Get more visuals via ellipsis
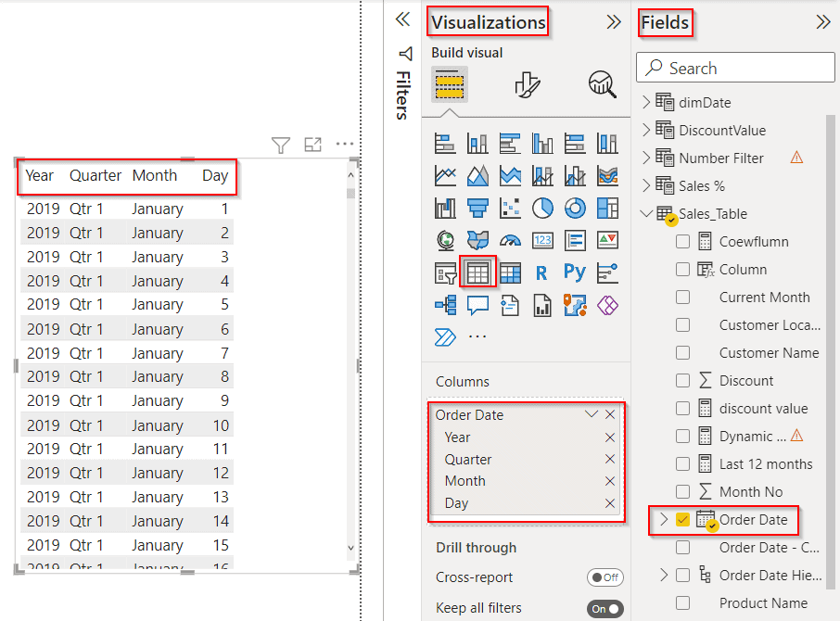Screen dimensions: 840x621 point(477,336)
